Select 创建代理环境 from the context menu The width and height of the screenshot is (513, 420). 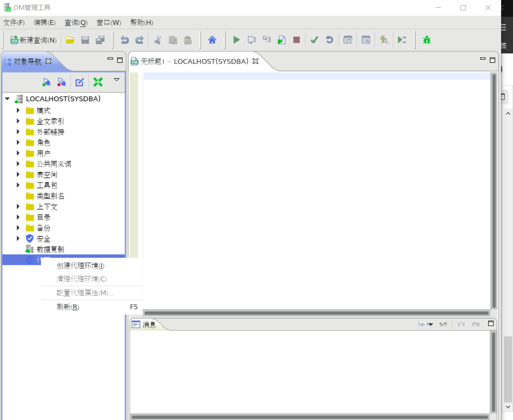point(81,266)
